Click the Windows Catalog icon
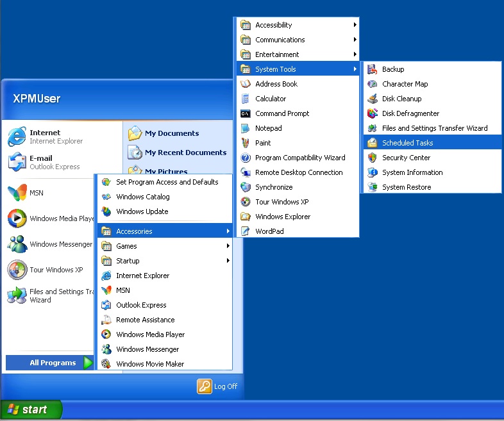The width and height of the screenshot is (504, 421). pos(106,197)
